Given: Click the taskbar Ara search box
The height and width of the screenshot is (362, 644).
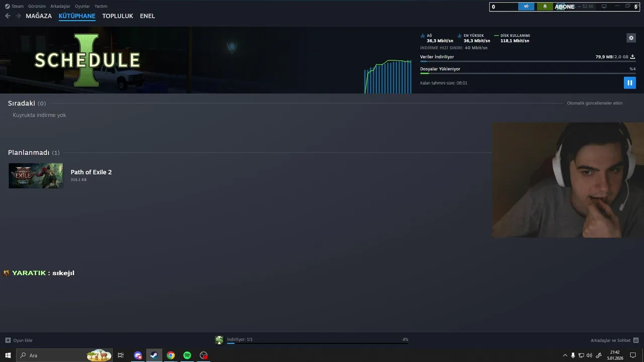Looking at the screenshot, I should (x=64, y=355).
